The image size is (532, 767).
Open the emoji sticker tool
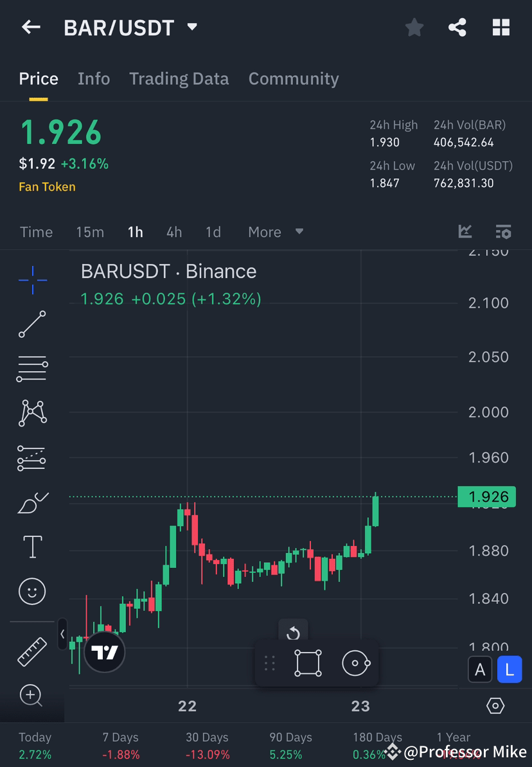32,592
